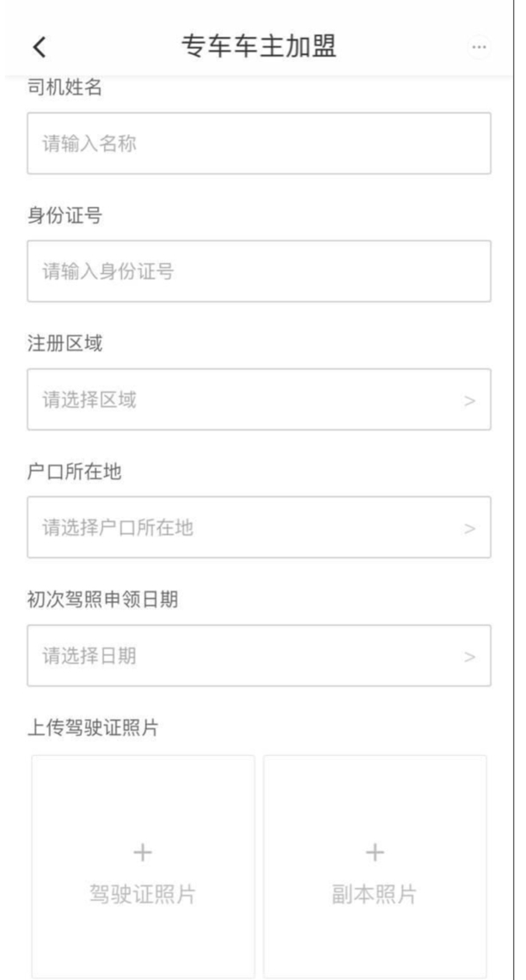Tap the 上传驾驶证照片 section label

pyautogui.click(x=93, y=727)
